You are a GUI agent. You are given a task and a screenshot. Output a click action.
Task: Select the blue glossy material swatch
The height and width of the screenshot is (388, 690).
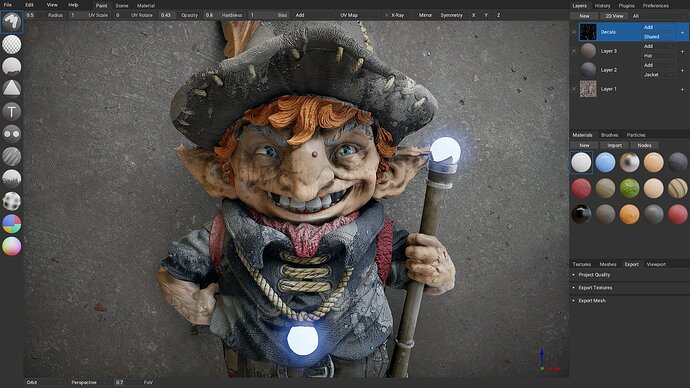[x=605, y=162]
